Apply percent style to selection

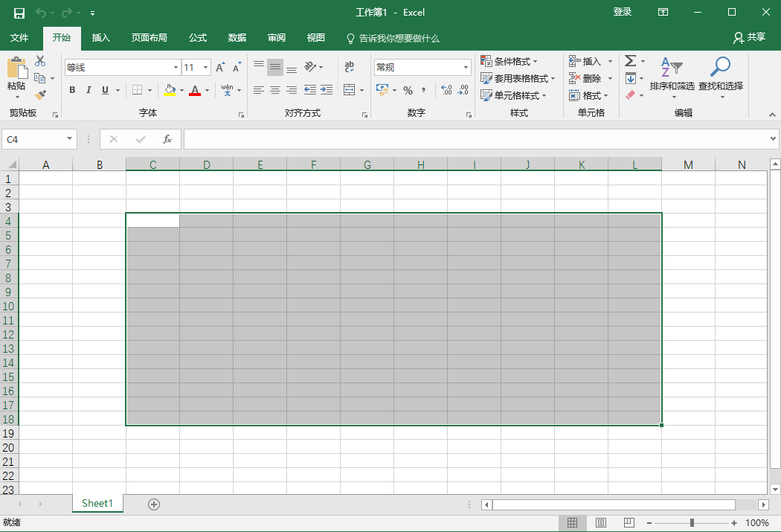[406, 90]
